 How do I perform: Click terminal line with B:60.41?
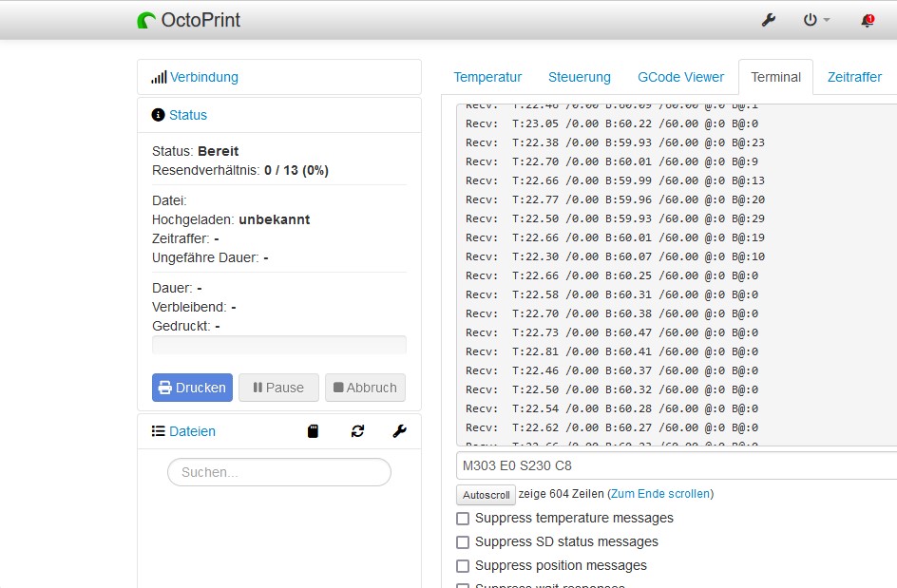click(x=612, y=351)
